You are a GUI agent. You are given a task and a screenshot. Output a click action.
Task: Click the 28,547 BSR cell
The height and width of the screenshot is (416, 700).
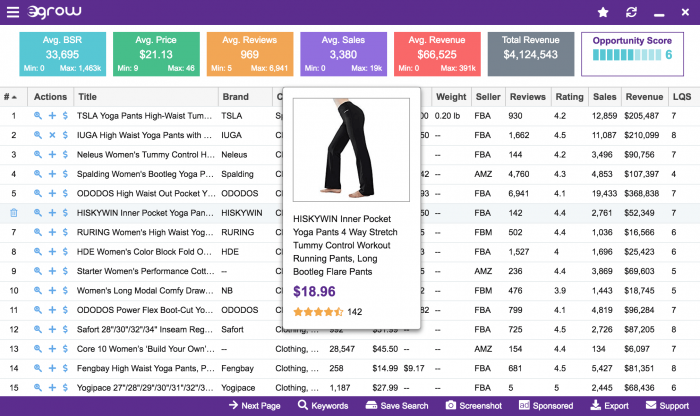(342, 349)
